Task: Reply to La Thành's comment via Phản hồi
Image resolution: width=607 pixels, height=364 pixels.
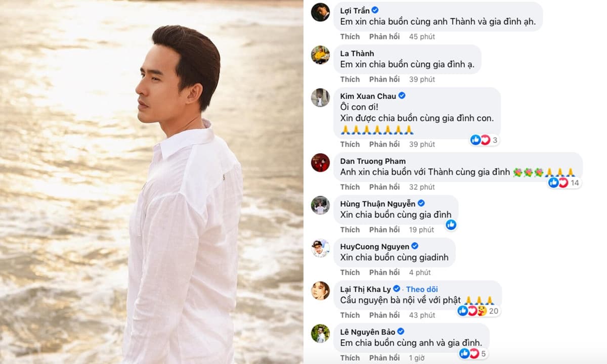Action: click(384, 79)
